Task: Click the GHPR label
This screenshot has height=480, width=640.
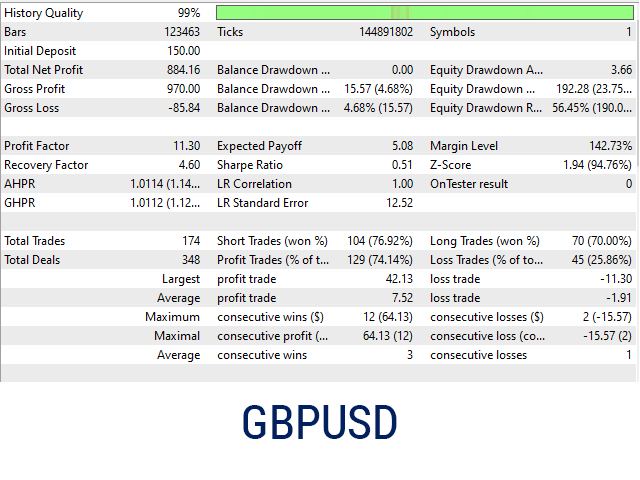Action: point(20,202)
